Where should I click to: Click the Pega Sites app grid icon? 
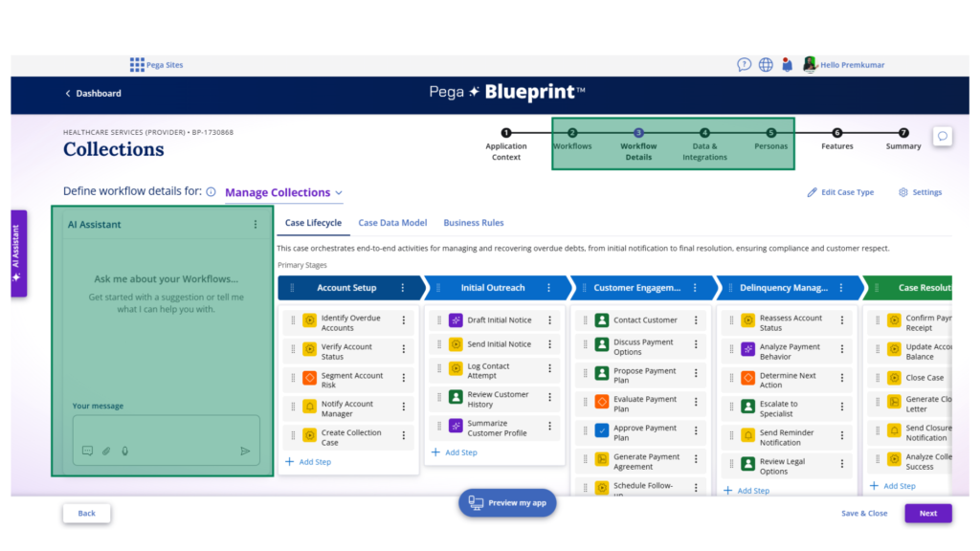pos(137,65)
